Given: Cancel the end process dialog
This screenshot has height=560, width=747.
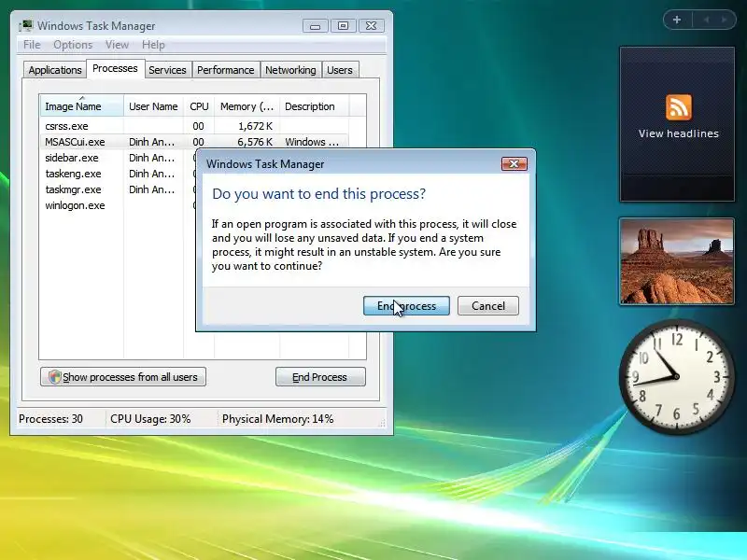Looking at the screenshot, I should [487, 306].
